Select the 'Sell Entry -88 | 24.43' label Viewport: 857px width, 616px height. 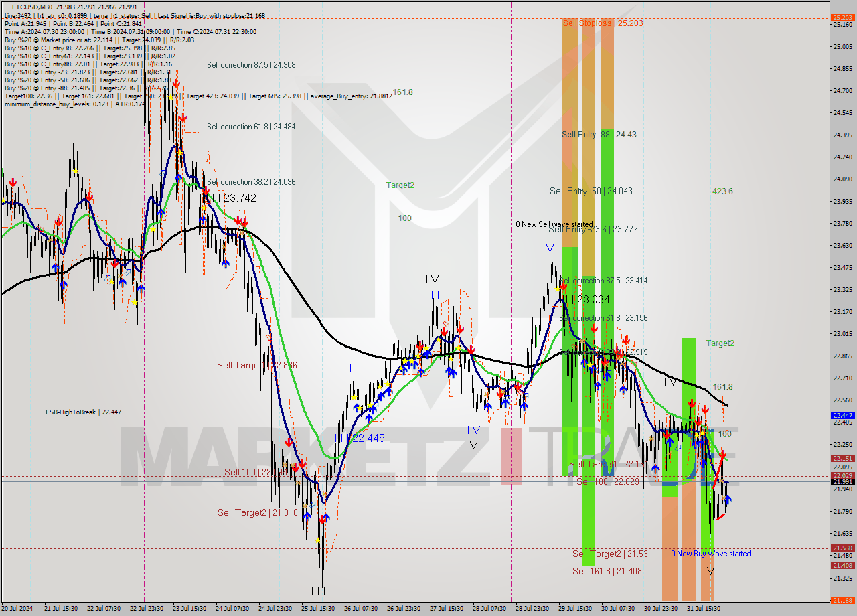click(599, 134)
